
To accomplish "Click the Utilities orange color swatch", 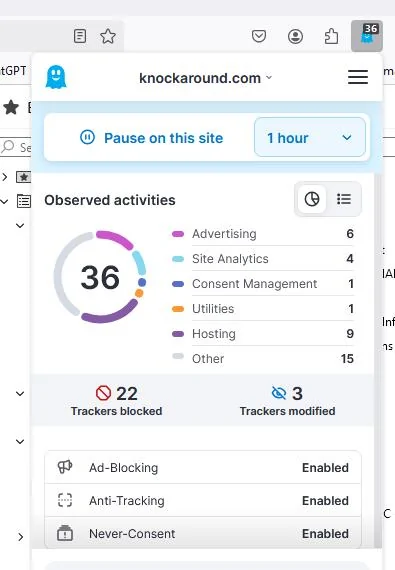I will [x=178, y=309].
